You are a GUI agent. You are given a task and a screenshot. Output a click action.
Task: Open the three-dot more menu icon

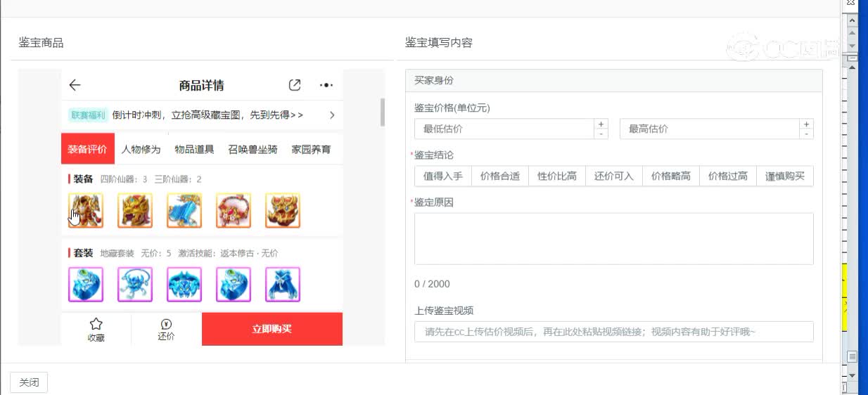(x=326, y=85)
